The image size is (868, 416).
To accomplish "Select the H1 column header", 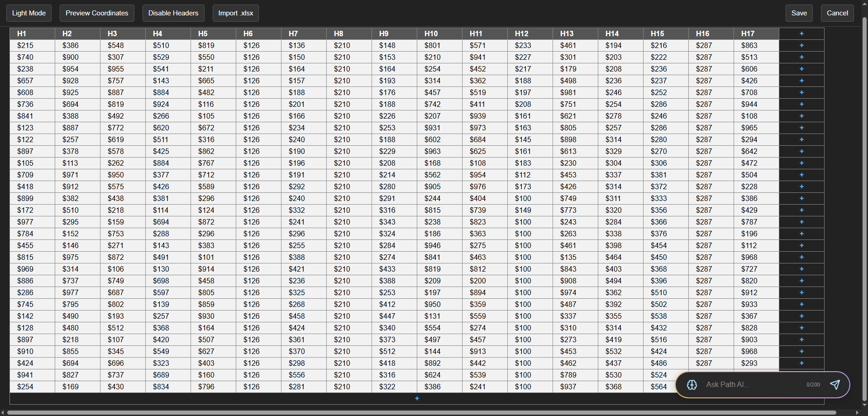I will click(x=33, y=33).
